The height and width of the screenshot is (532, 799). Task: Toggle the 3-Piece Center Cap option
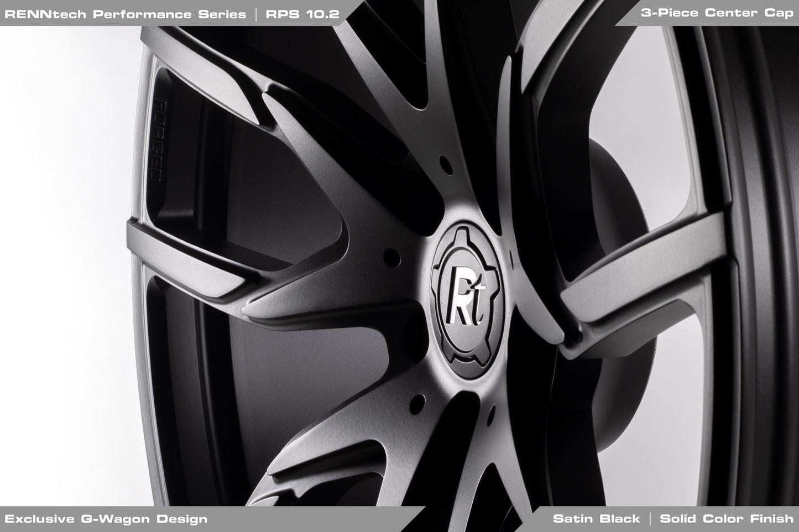[x=716, y=12]
